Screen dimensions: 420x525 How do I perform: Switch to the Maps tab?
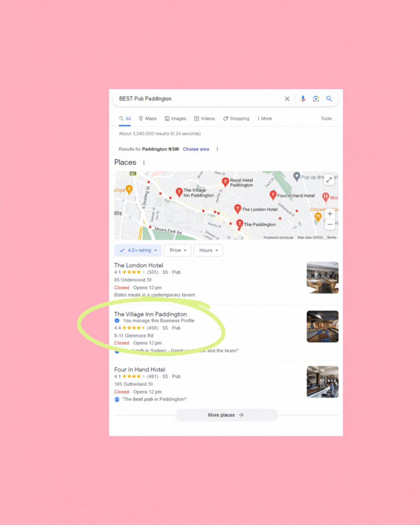(x=148, y=119)
